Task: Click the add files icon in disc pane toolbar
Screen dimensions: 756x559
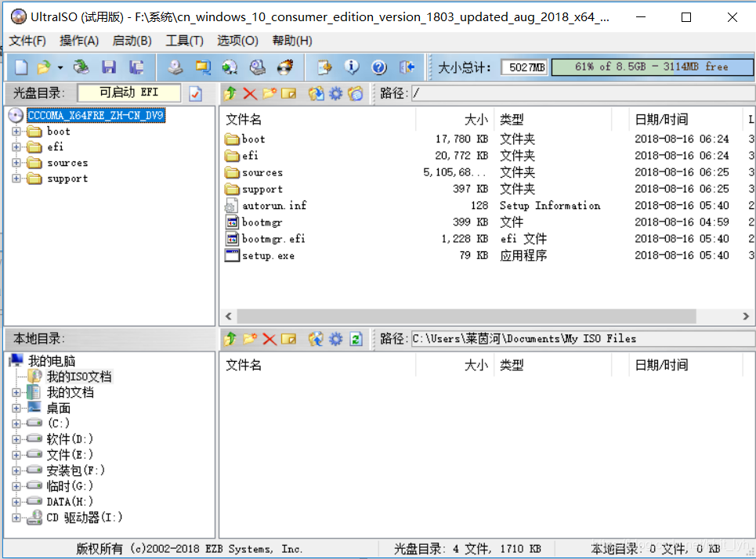Action: (x=317, y=93)
